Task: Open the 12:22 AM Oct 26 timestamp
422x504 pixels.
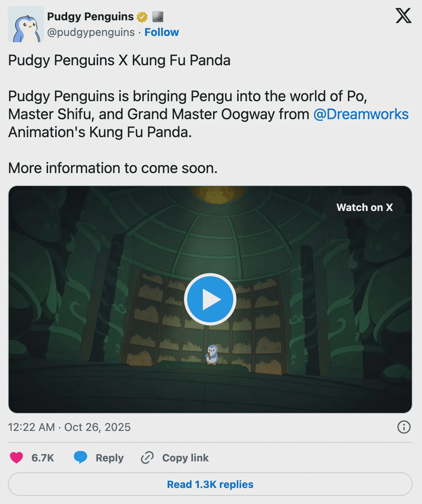Action: pos(69,427)
